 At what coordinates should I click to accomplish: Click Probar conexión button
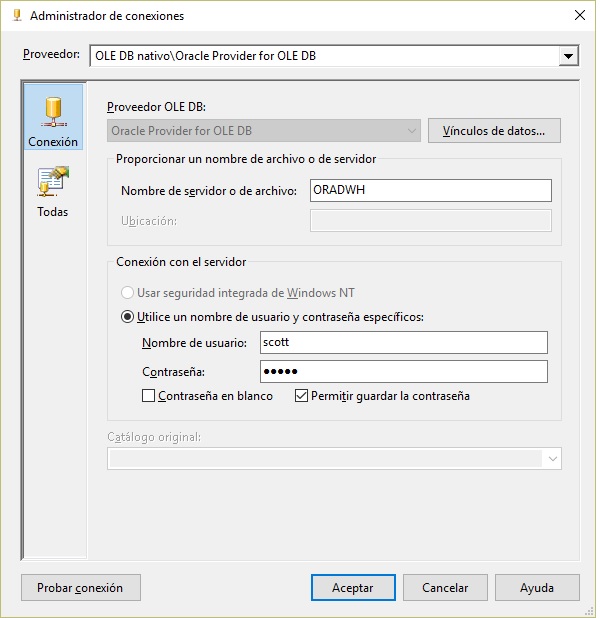point(80,588)
